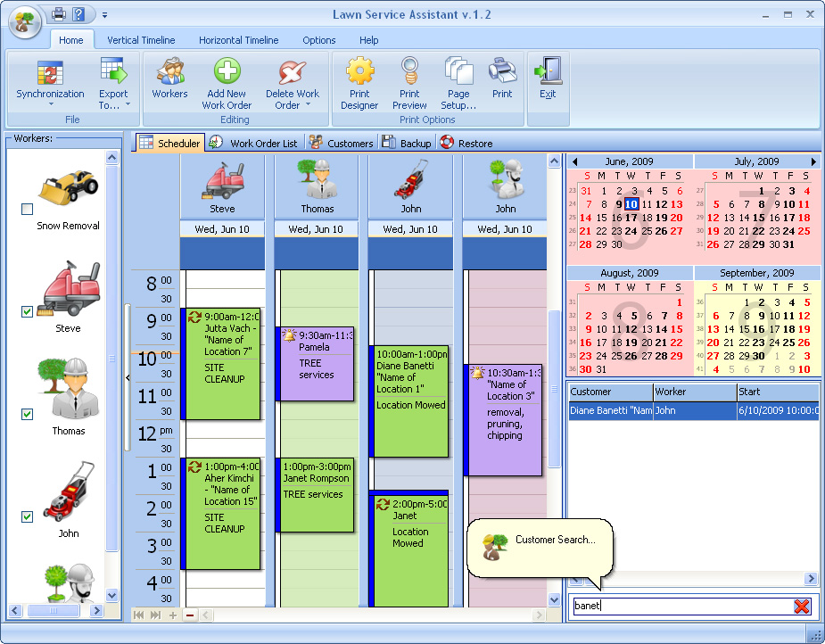Click the Workers ribbon icon
Screen dimensions: 825x644
169,72
